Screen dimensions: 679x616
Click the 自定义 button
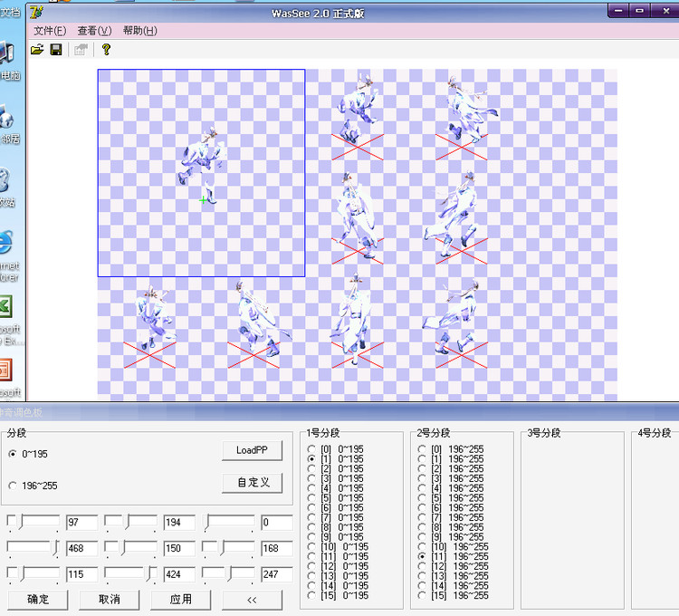pyautogui.click(x=252, y=482)
